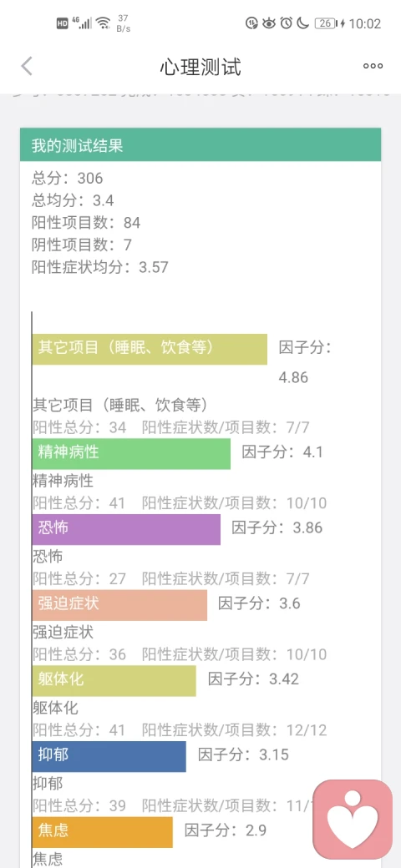
Task: Tap the back arrow icon
Action: (x=27, y=67)
